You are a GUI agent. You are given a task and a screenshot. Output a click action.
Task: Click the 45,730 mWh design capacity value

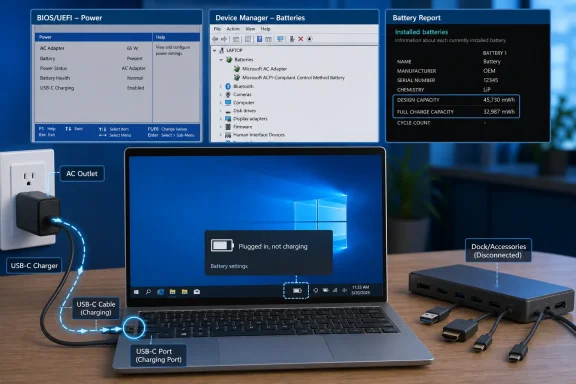[x=499, y=100]
